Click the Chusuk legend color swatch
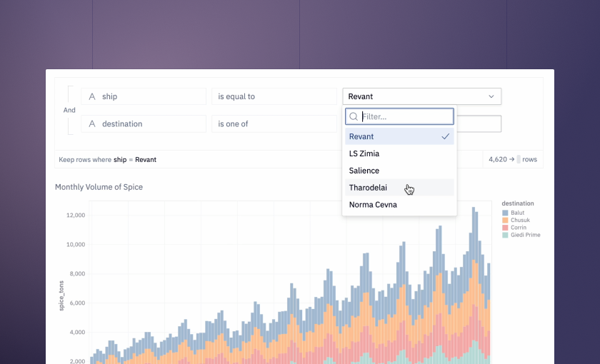This screenshot has width=600, height=364. pos(505,221)
